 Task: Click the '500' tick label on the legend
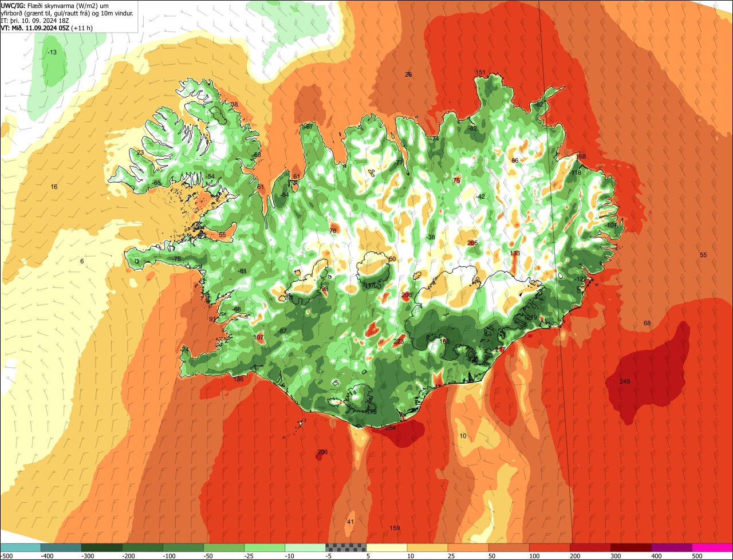[696, 555]
